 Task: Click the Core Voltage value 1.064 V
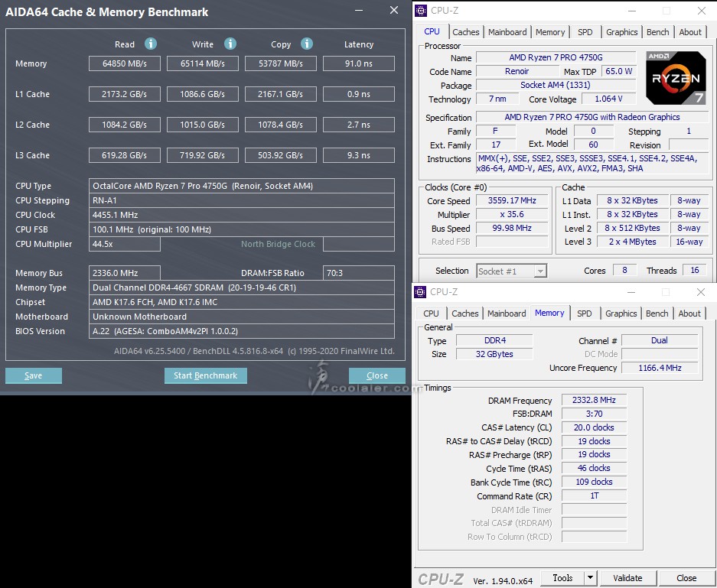pos(608,99)
